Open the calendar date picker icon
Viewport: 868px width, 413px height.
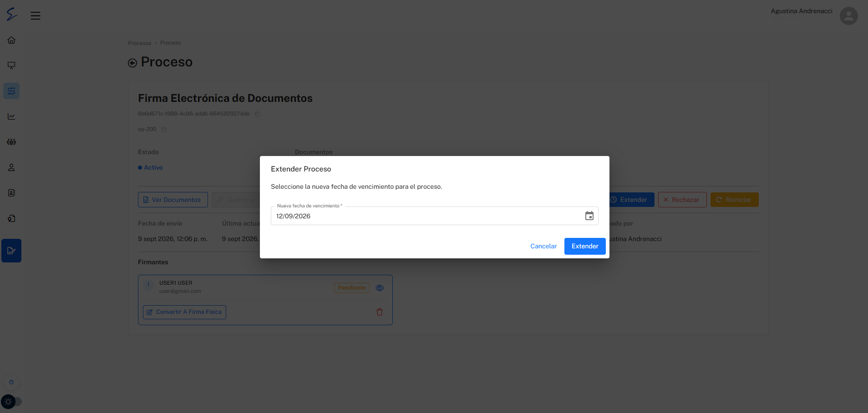[x=589, y=216]
